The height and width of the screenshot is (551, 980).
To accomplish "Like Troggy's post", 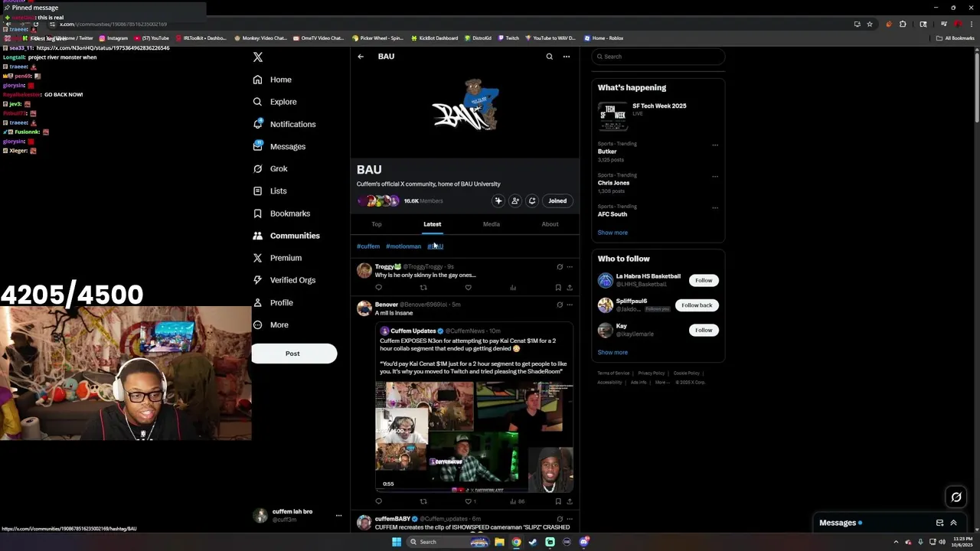I will (468, 288).
